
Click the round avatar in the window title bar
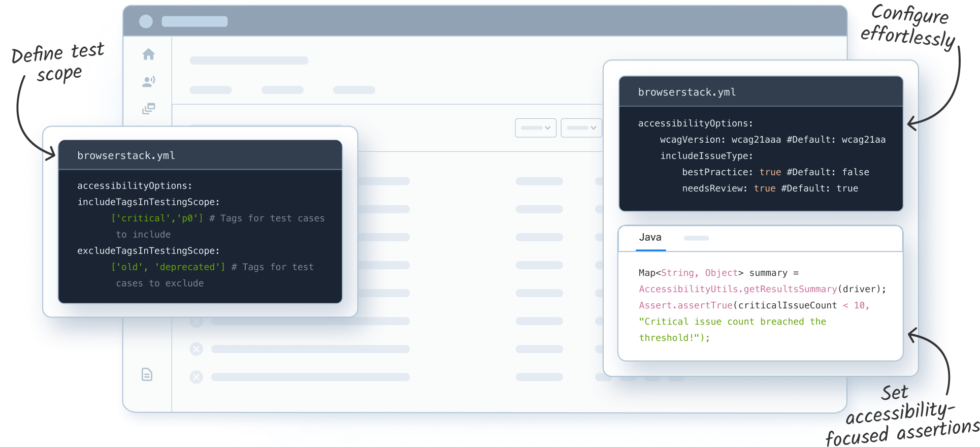pos(146,21)
